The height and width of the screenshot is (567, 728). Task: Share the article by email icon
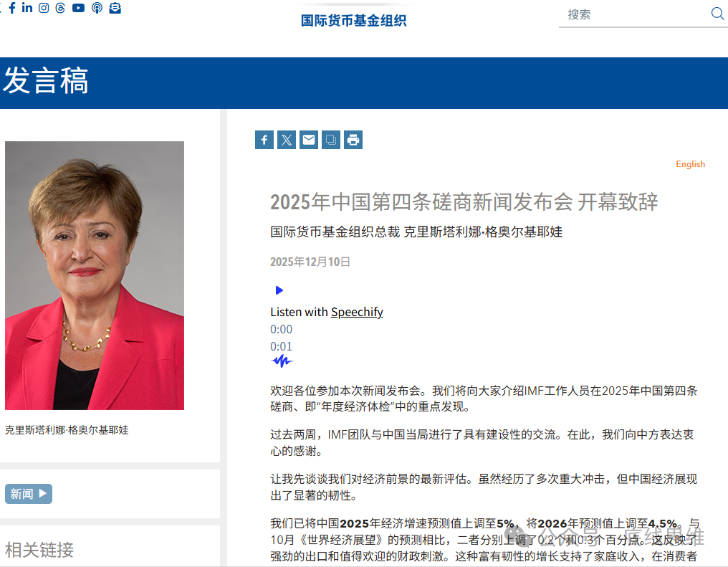pos(308,139)
